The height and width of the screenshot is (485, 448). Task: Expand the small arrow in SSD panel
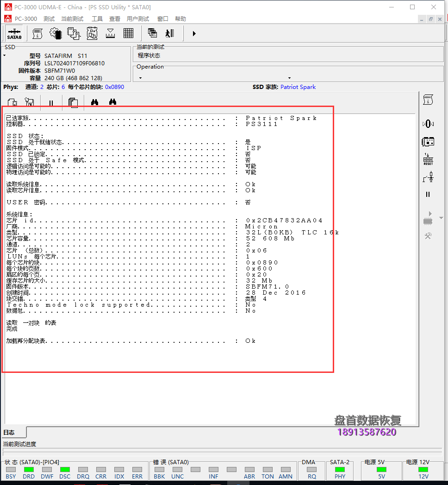4,56
